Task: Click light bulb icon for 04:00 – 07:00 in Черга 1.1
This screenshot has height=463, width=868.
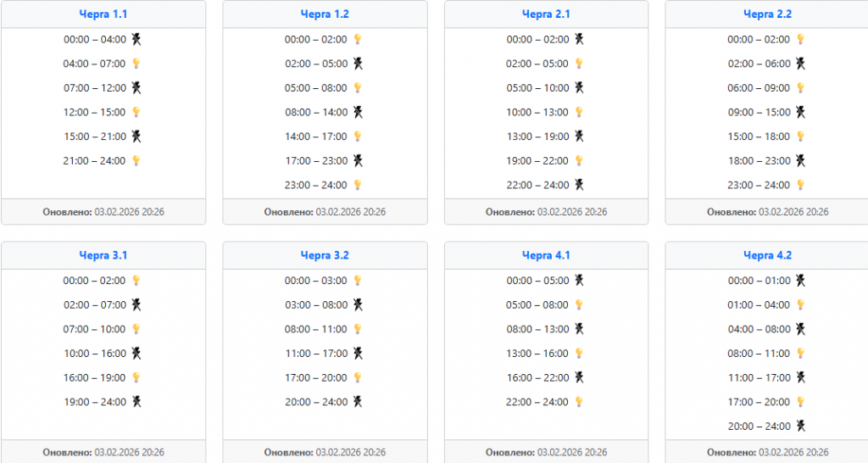Action: 136,64
